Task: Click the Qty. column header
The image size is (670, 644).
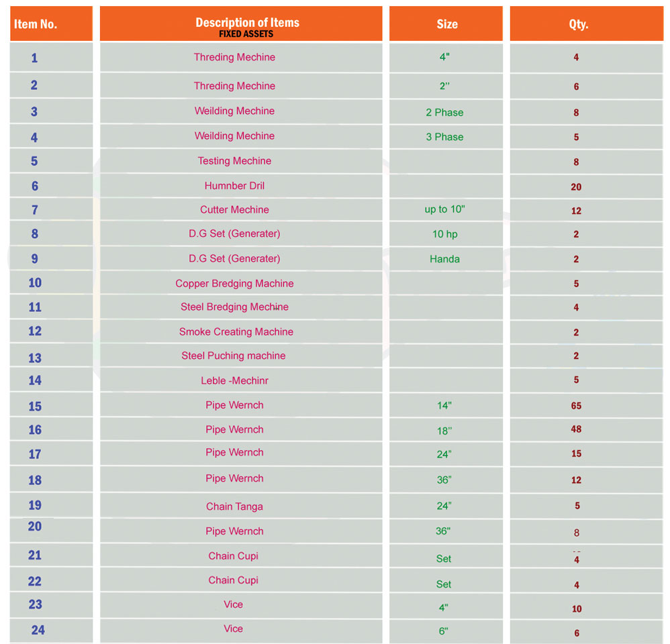Action: [578, 24]
